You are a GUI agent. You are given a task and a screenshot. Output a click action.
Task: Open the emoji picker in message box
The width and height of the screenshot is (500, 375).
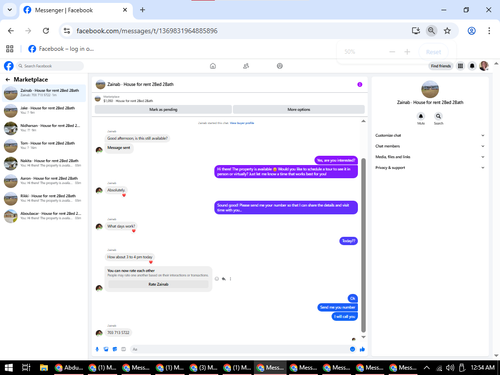[x=352, y=349]
